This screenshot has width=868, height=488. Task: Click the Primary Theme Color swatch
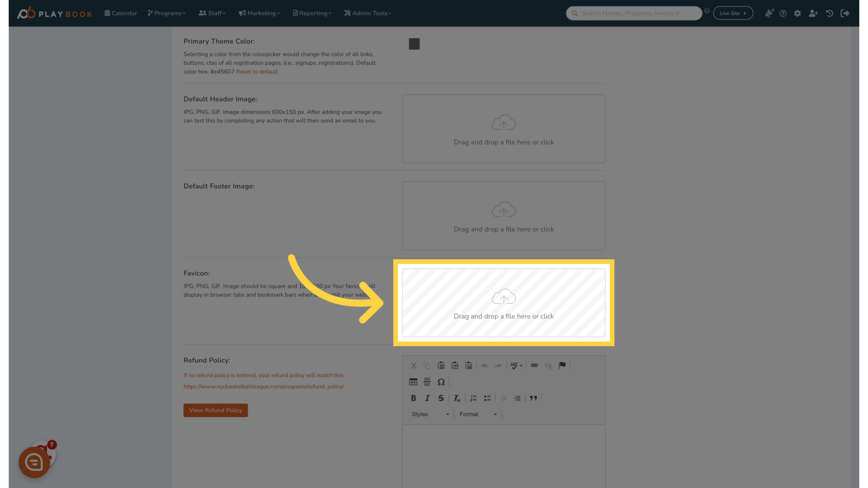tap(414, 44)
